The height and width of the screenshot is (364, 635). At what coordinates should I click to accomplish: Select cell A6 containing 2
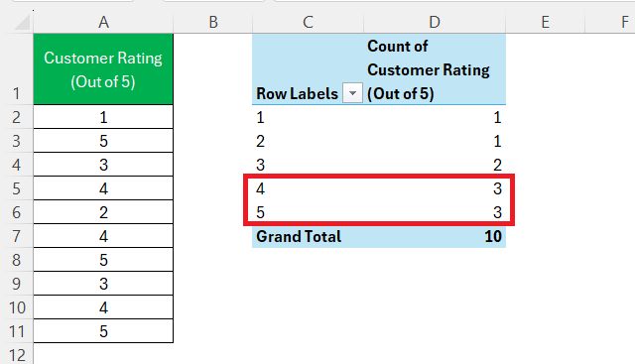[x=103, y=212]
